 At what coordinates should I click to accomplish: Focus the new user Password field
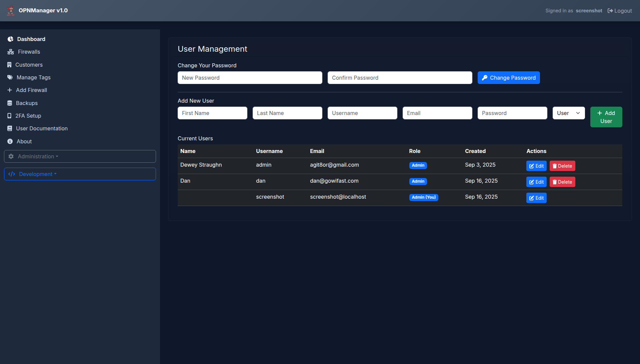coord(512,113)
